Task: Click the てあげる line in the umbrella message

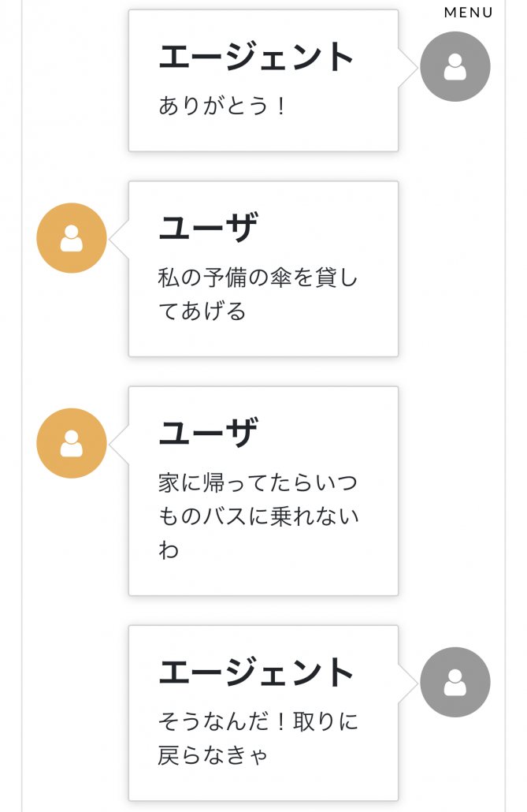Action: coord(202,311)
